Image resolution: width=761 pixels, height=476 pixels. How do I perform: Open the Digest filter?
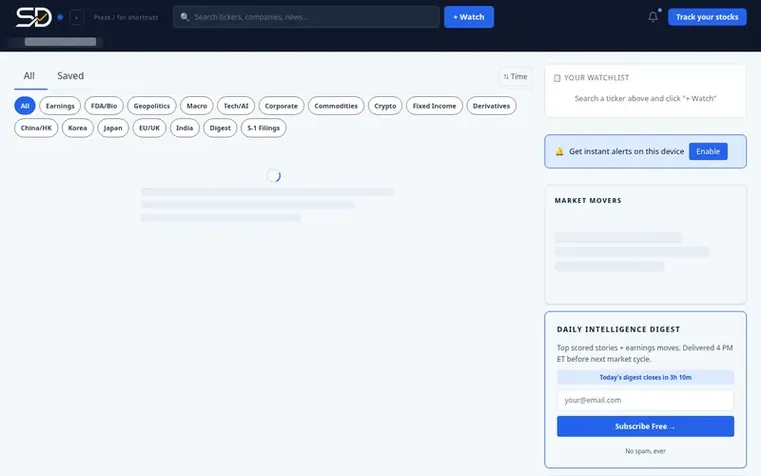(x=220, y=128)
